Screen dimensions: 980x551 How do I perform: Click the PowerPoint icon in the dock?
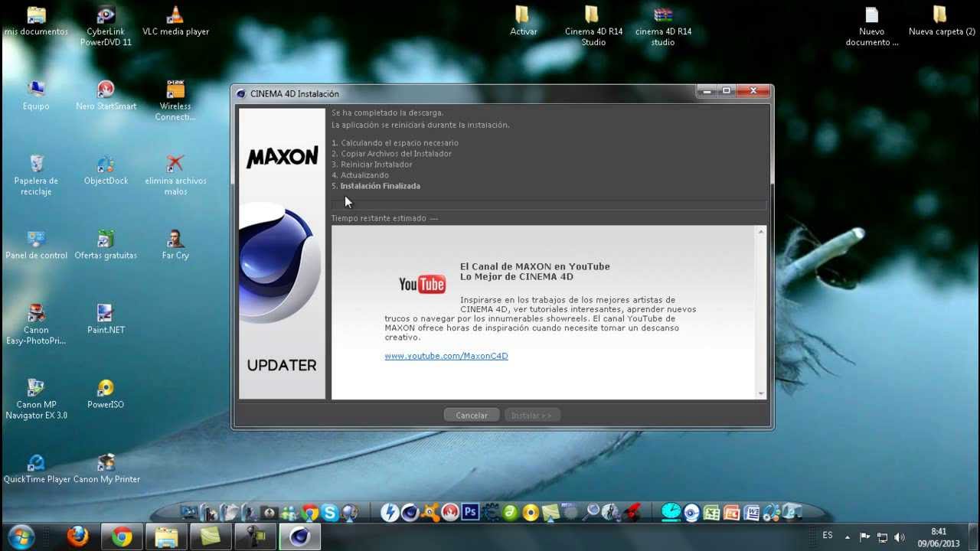pos(731,512)
